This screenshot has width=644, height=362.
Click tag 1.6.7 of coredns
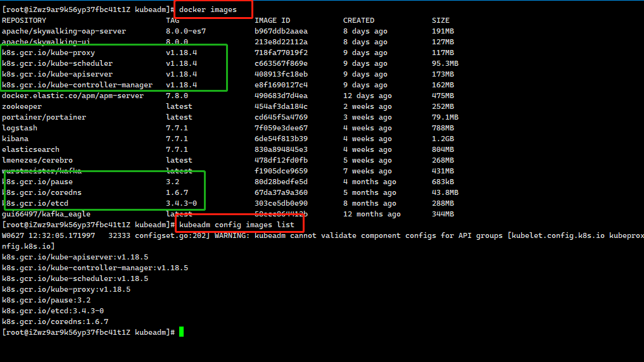tap(177, 192)
